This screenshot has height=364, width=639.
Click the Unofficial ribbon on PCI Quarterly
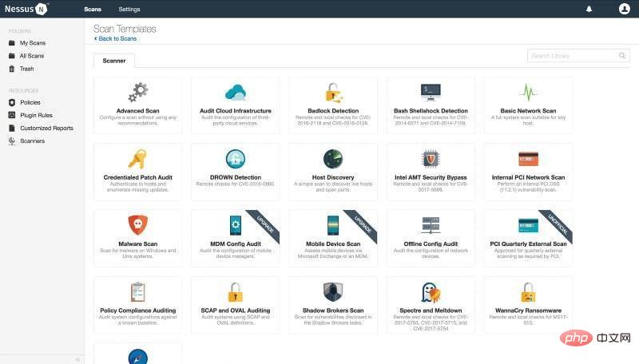tap(558, 224)
